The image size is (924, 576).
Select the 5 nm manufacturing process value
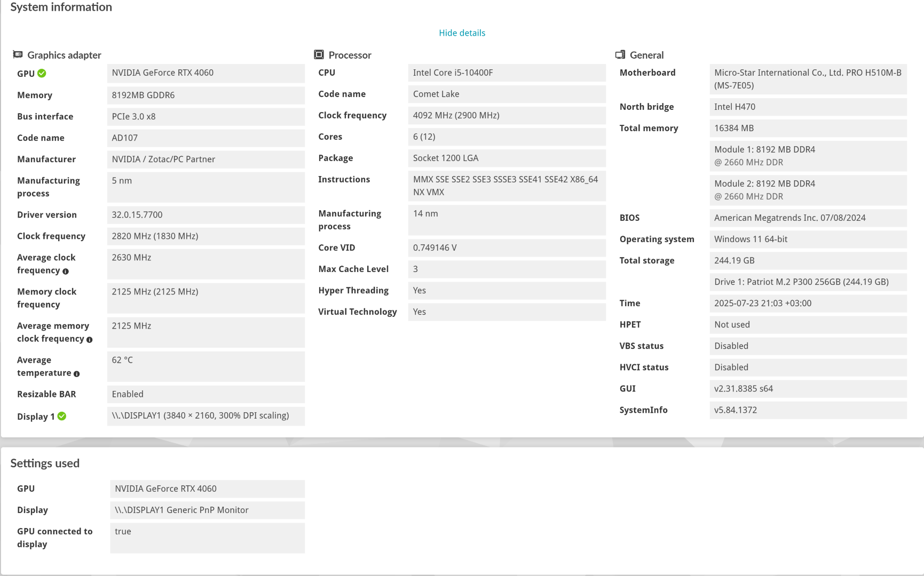point(206,187)
